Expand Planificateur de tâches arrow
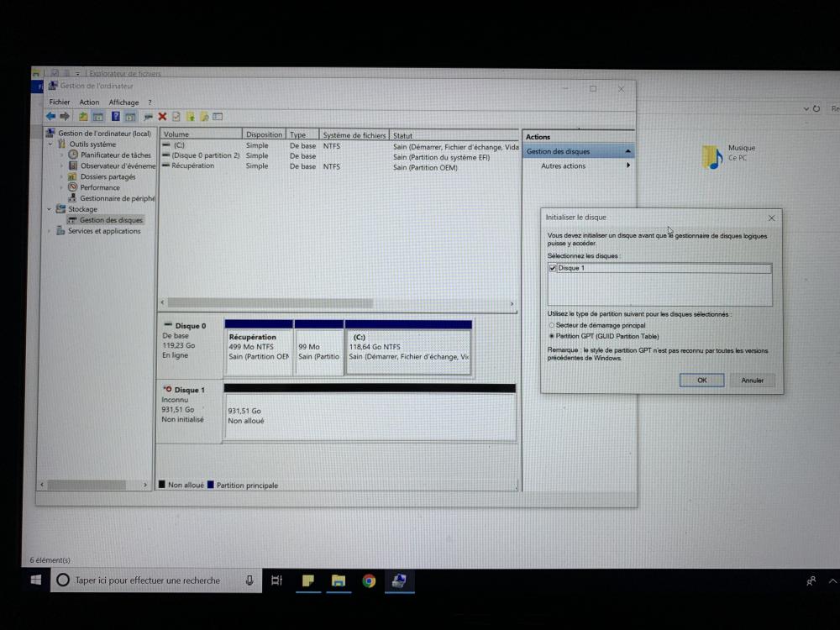The height and width of the screenshot is (630, 840). (61, 155)
